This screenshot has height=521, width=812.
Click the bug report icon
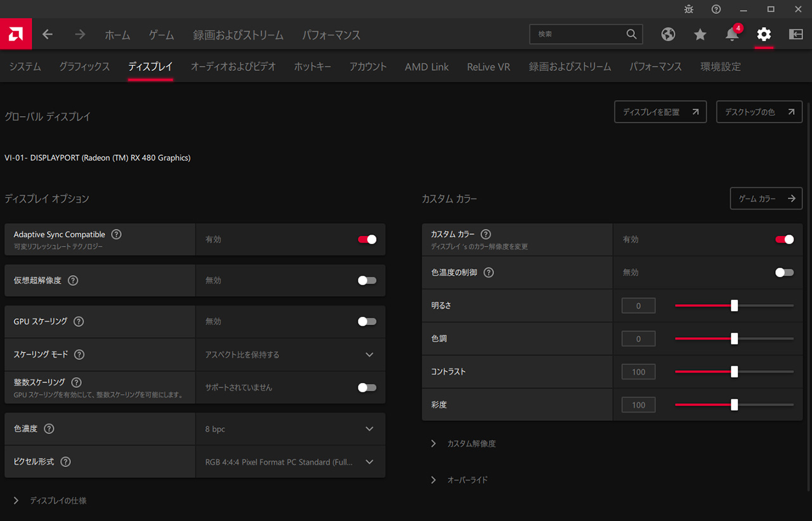(x=689, y=9)
